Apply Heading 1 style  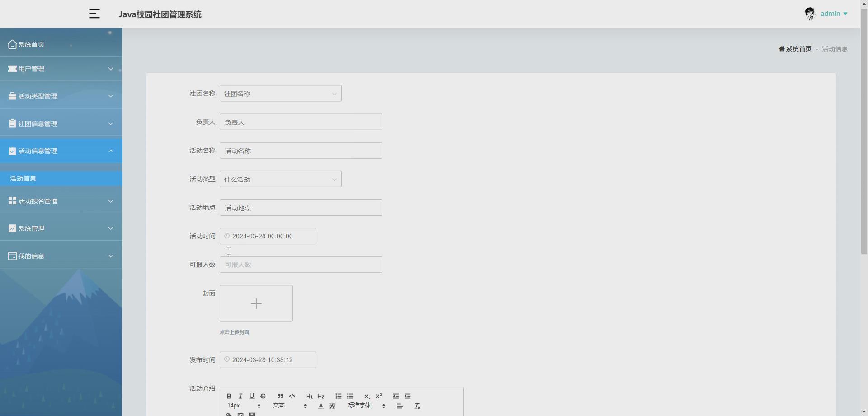point(309,396)
